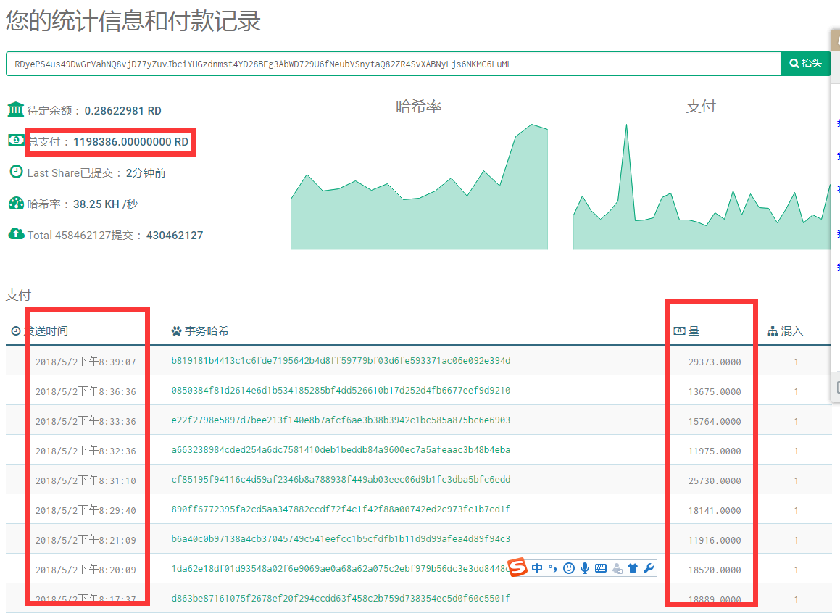The width and height of the screenshot is (840, 616).
Task: Click the amount 11916.0000
Action: coord(715,541)
